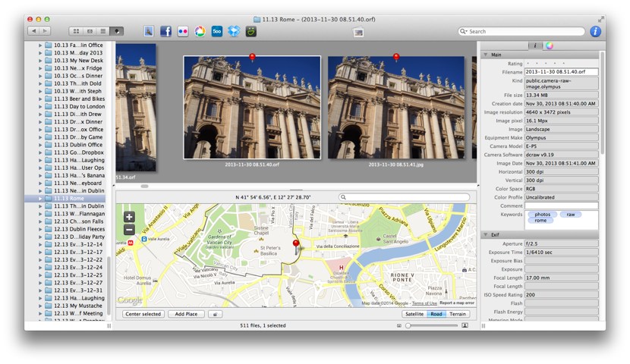This screenshot has height=364, width=630.
Task: Click the Facebook share icon
Action: (x=165, y=31)
